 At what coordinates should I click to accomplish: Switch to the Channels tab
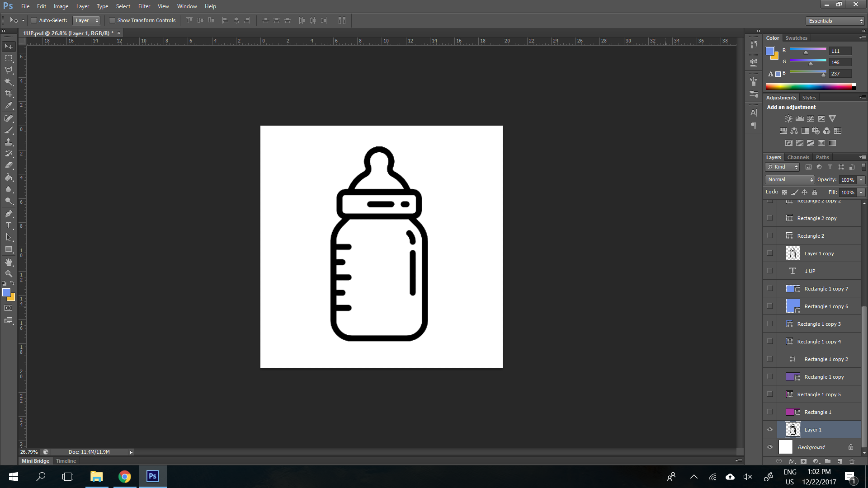(798, 157)
